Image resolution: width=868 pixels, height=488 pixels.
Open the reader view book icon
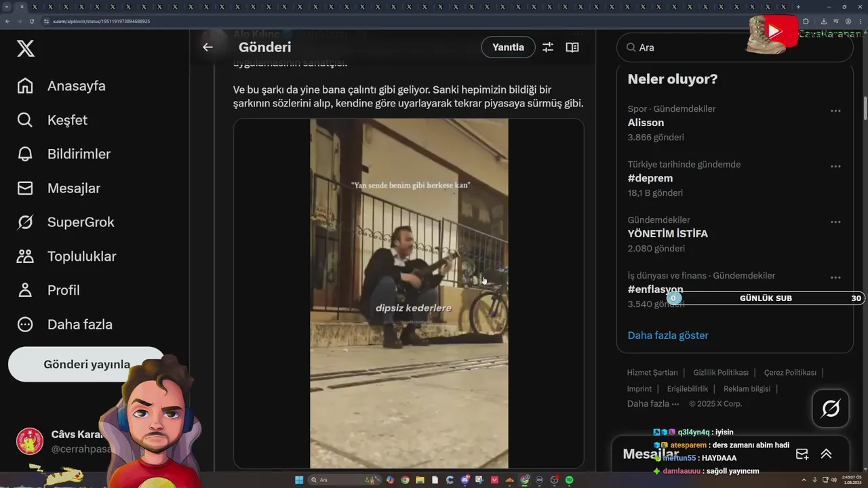click(x=572, y=47)
